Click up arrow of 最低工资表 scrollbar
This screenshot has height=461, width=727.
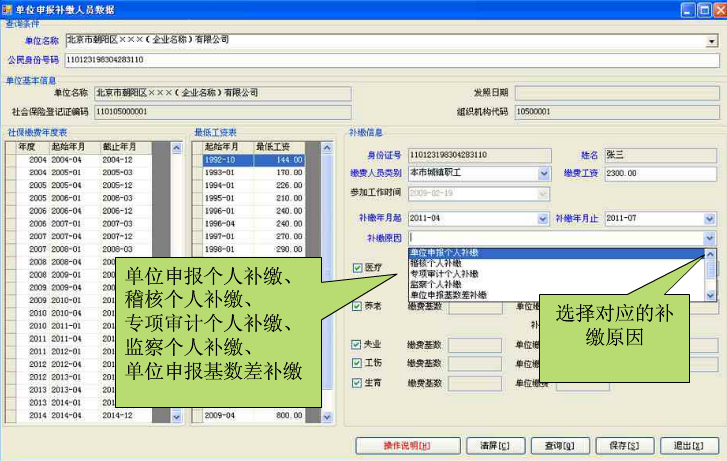(327, 148)
